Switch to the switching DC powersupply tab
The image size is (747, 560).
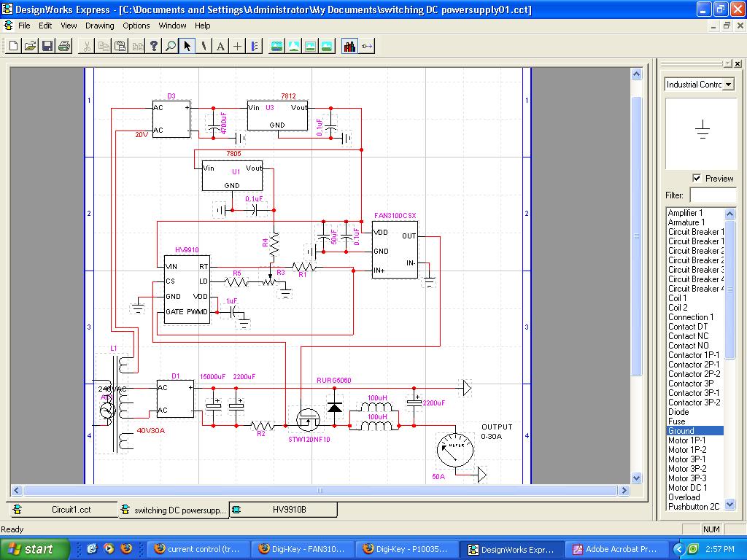[174, 510]
